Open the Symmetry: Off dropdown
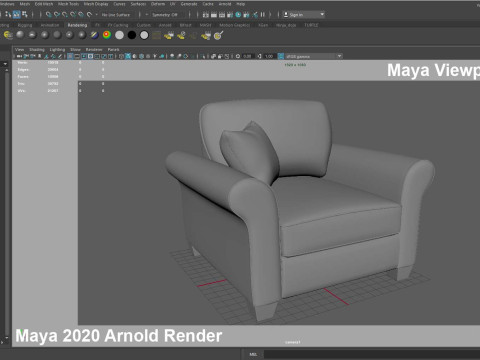 165,15
